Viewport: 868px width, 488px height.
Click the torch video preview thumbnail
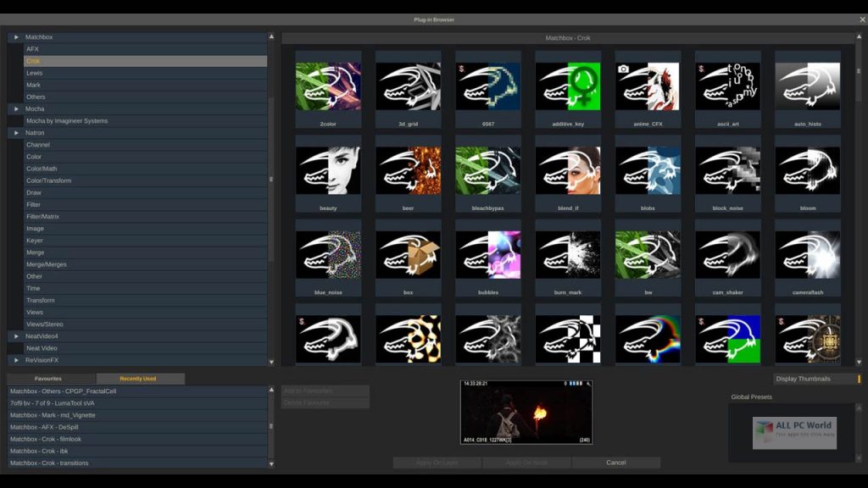(x=526, y=413)
